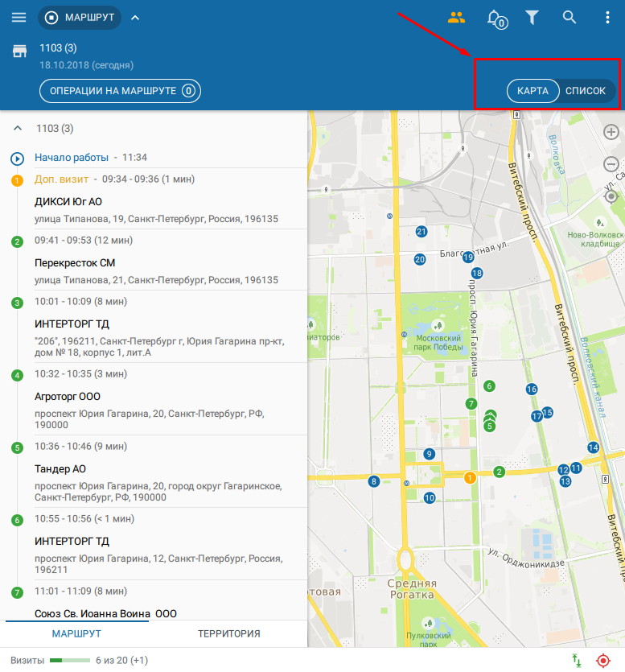
Task: Zoom in the map with plus button
Action: pos(611,131)
